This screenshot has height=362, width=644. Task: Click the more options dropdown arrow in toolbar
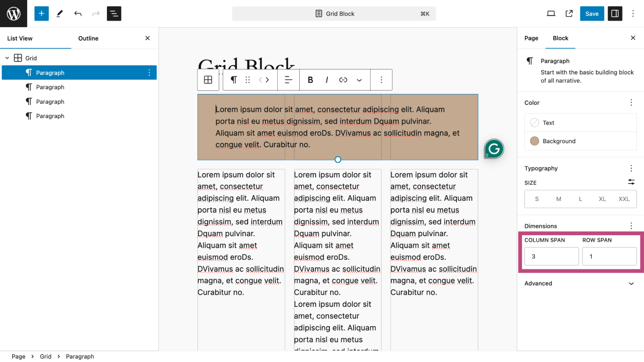tap(359, 79)
